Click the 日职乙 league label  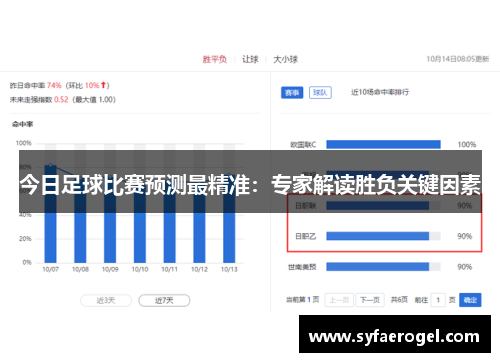tap(306, 236)
